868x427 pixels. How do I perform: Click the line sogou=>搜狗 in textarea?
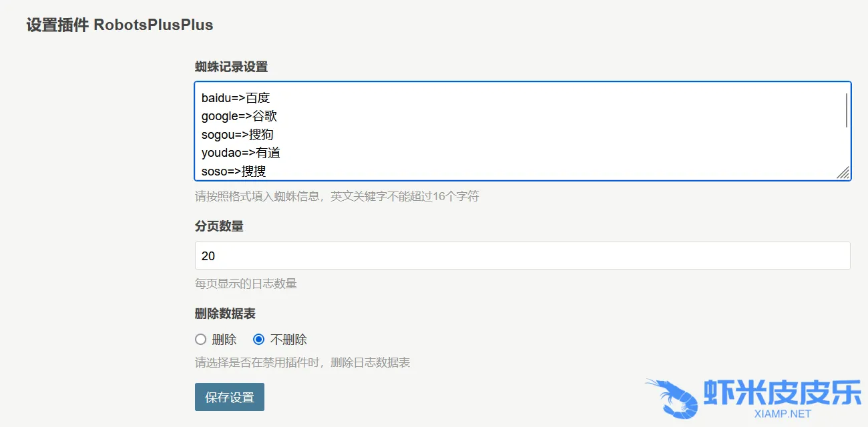pyautogui.click(x=238, y=135)
